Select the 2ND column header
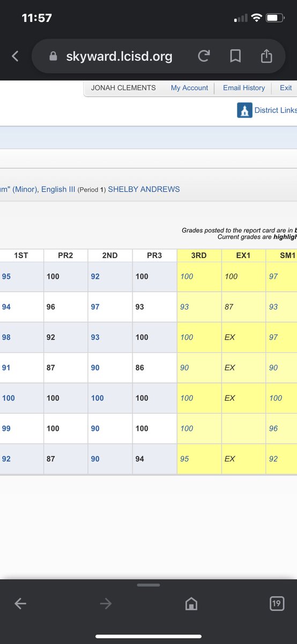The width and height of the screenshot is (297, 644). point(110,255)
